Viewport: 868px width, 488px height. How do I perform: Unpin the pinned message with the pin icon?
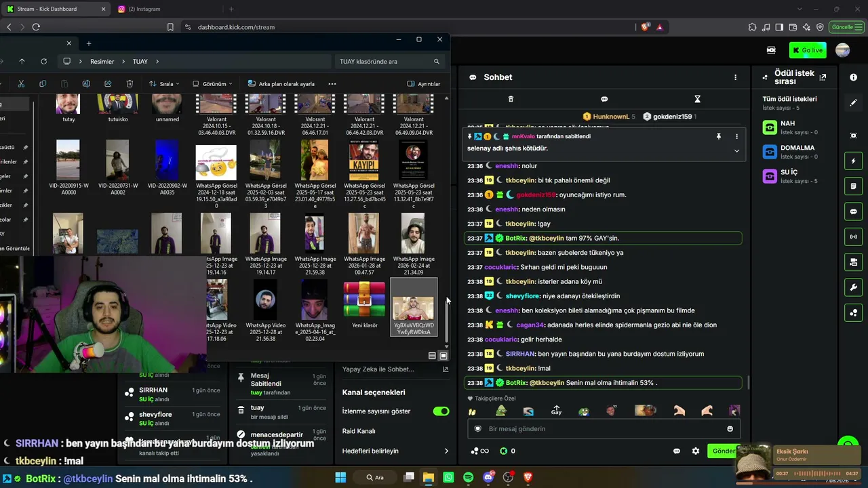(718, 136)
